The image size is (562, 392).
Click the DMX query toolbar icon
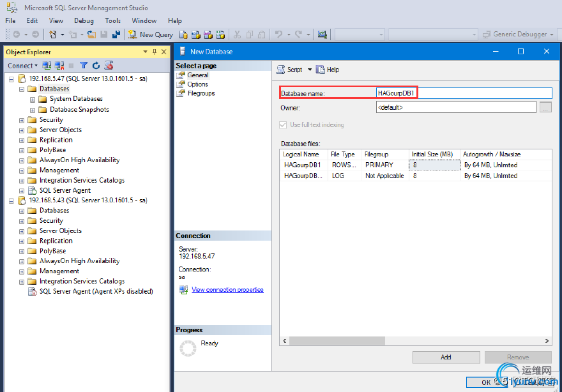pos(208,34)
